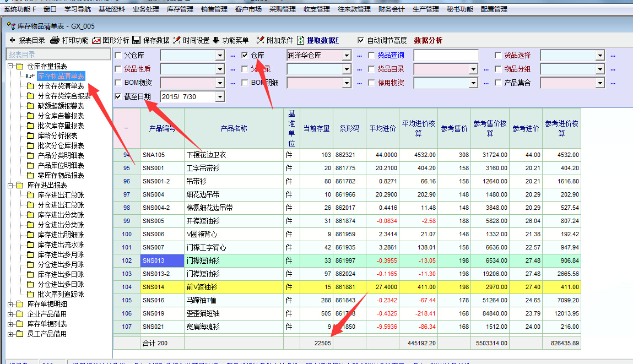Click the 报表目录 plus icon
633x364 pixels.
(x=13, y=40)
